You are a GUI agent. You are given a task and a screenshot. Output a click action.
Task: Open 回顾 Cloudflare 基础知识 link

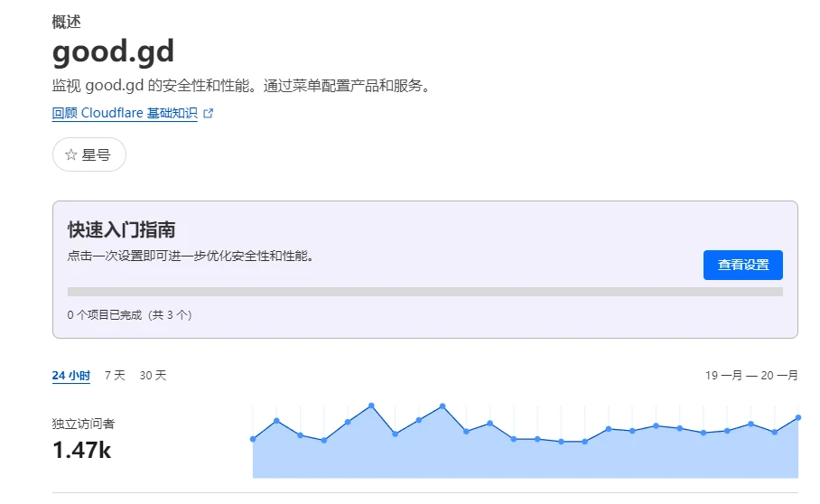tap(125, 113)
